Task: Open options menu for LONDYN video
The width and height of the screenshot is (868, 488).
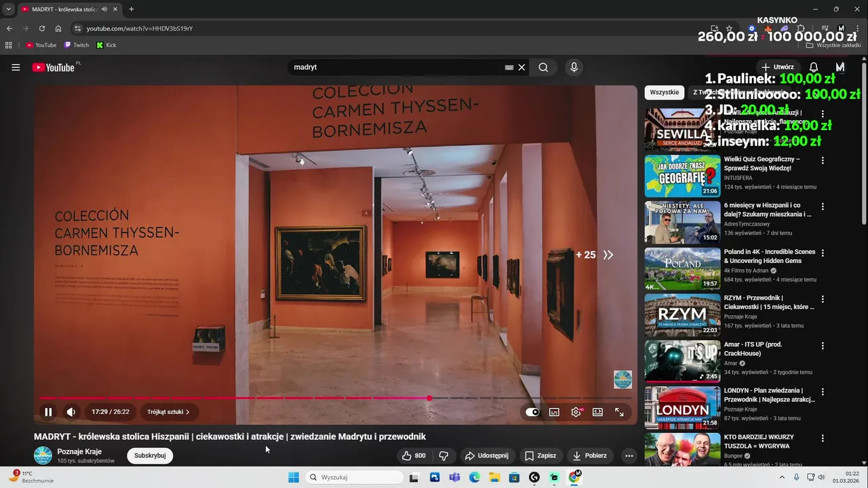Action: point(823,392)
